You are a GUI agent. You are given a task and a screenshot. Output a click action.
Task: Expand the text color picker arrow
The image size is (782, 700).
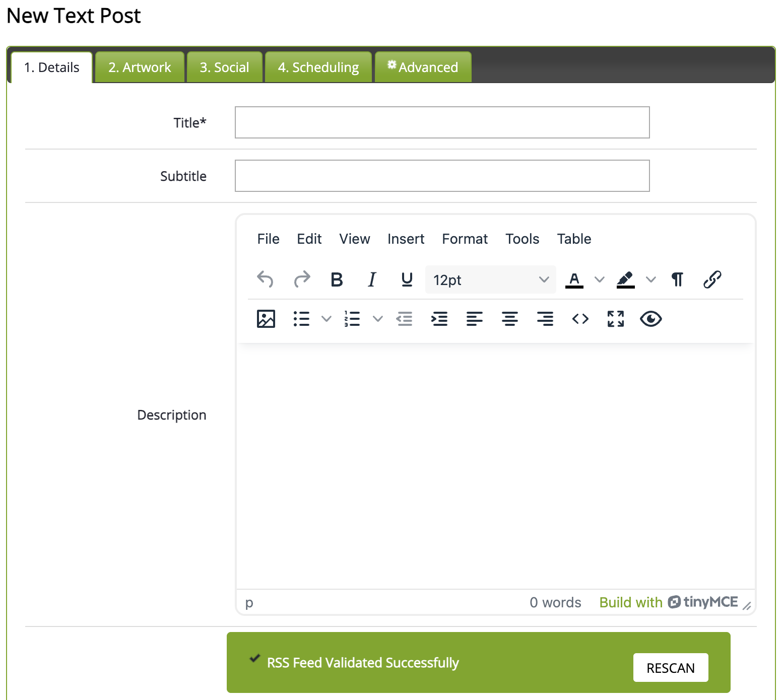[x=599, y=279]
